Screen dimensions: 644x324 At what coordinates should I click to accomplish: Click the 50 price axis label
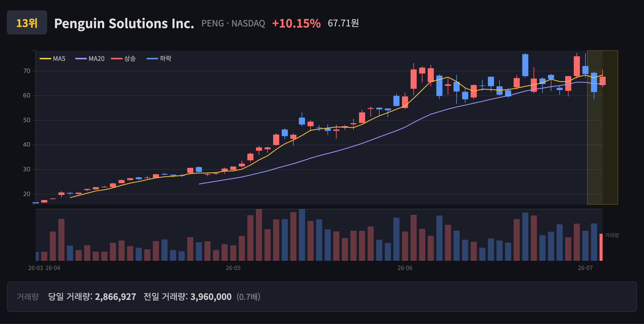point(27,120)
